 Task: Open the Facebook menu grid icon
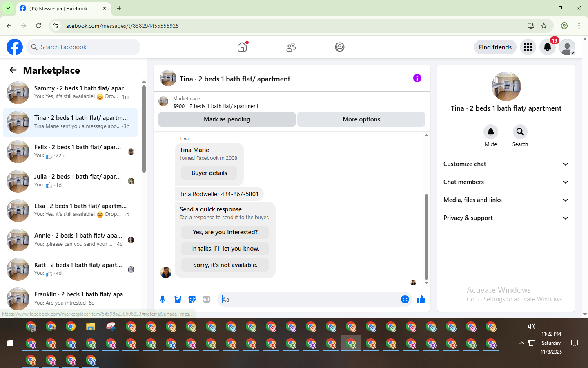(x=528, y=47)
